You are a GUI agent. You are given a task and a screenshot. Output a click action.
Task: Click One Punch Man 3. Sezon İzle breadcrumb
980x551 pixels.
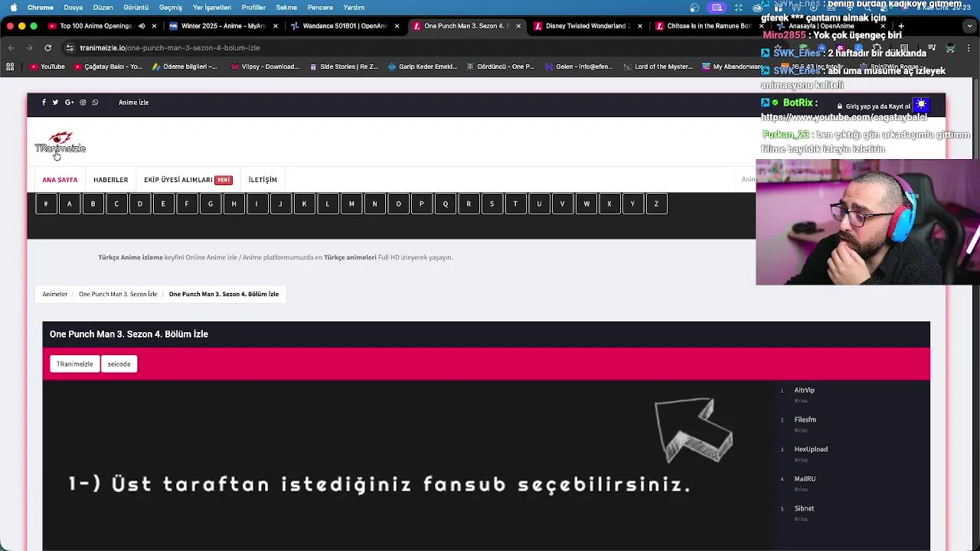click(x=118, y=294)
